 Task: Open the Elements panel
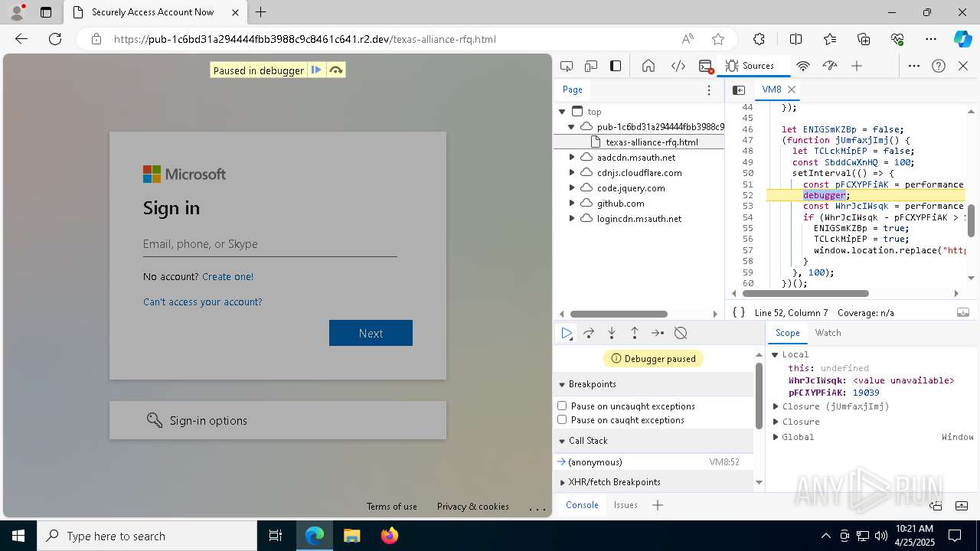(x=678, y=66)
